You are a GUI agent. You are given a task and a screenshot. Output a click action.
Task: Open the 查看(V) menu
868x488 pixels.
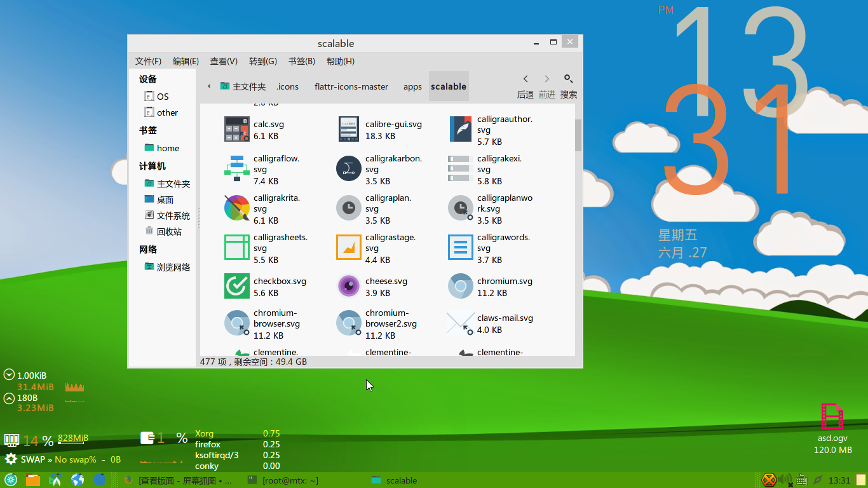pyautogui.click(x=224, y=61)
